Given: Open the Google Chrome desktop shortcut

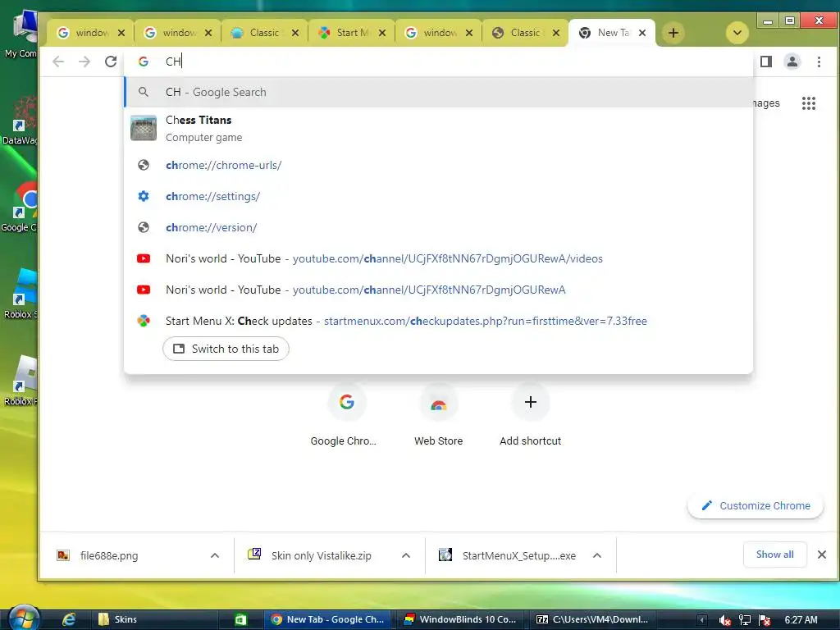Looking at the screenshot, I should [20, 208].
